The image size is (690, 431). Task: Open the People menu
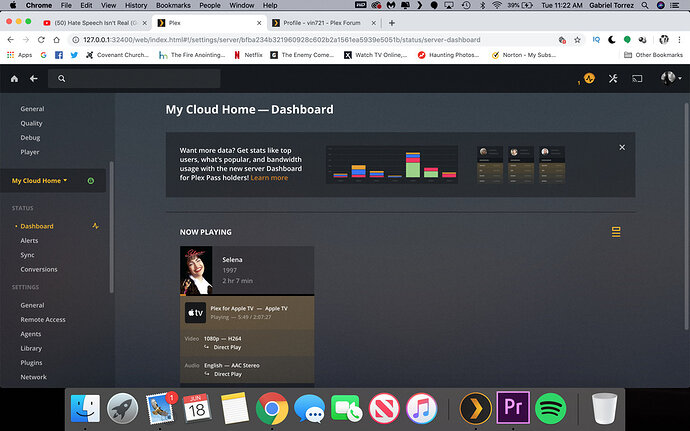(x=210, y=5)
